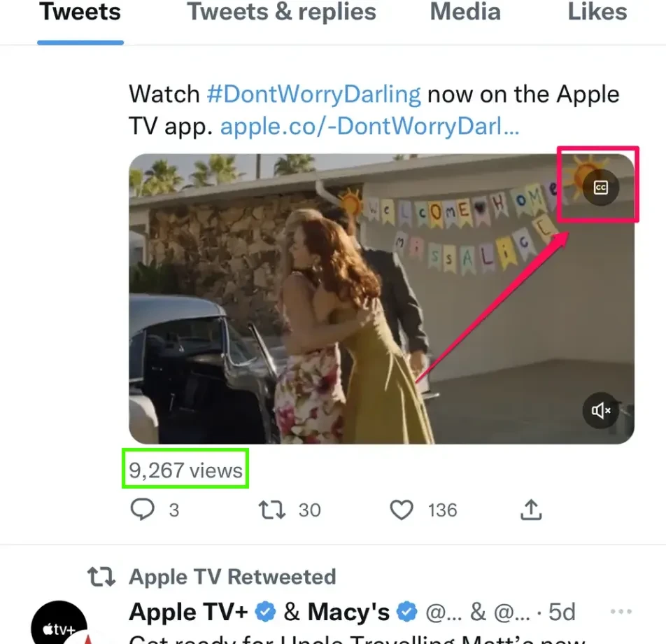Open apple.co/-DontWorryDarl link

click(369, 126)
